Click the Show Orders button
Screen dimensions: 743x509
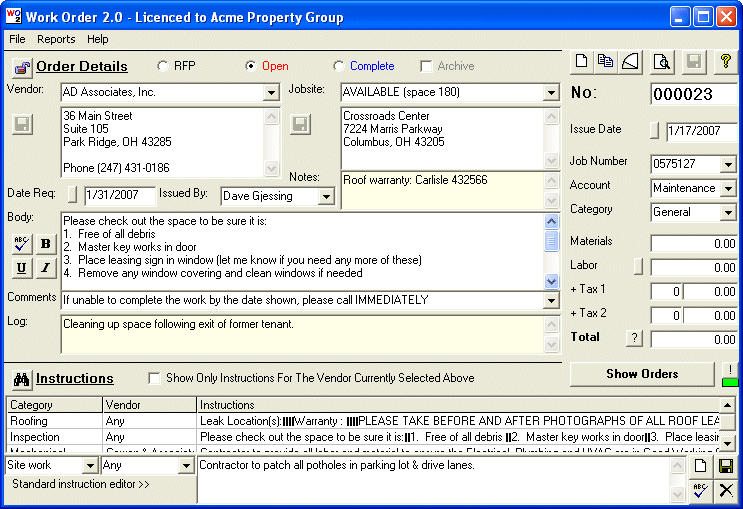coord(641,374)
